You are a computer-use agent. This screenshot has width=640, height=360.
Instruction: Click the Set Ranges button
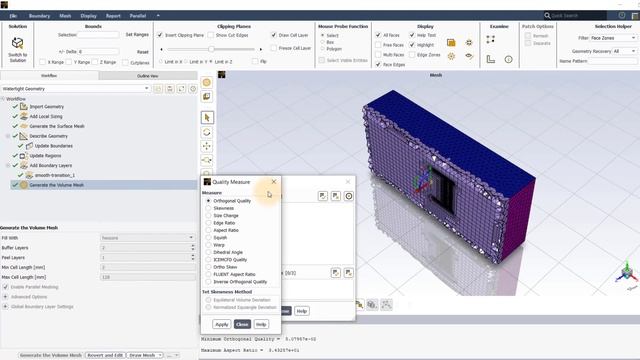(137, 35)
